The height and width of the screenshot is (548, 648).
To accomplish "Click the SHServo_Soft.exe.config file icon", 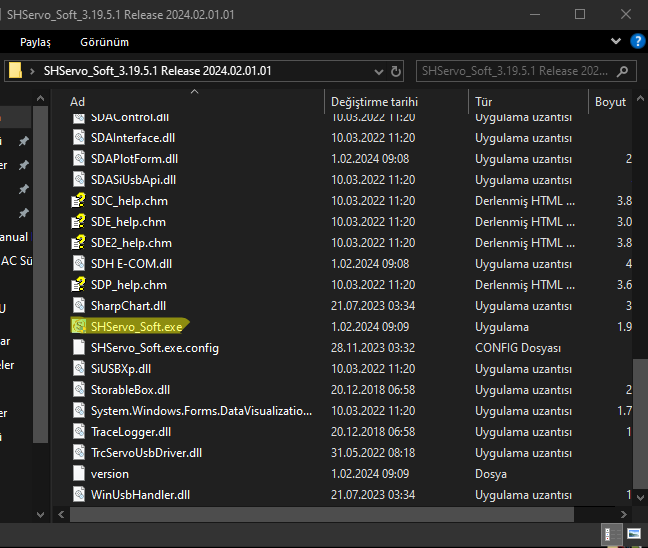I will (x=79, y=347).
